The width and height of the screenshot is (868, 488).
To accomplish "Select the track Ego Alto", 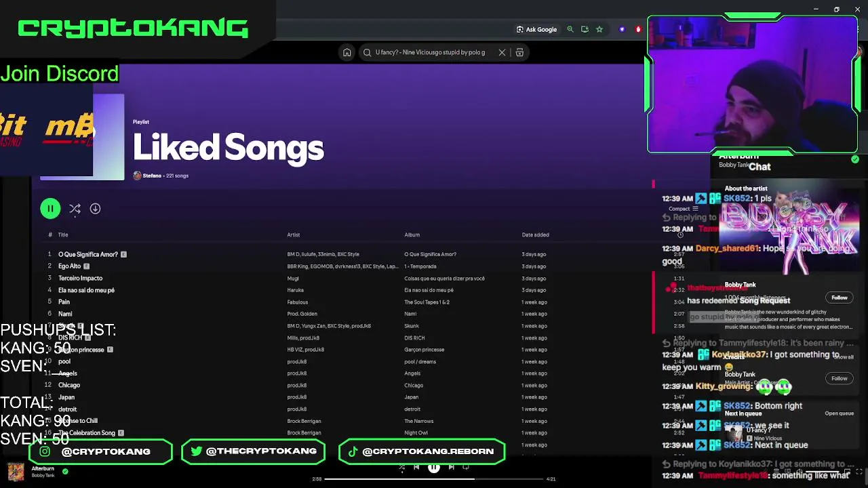I will pyautogui.click(x=69, y=266).
